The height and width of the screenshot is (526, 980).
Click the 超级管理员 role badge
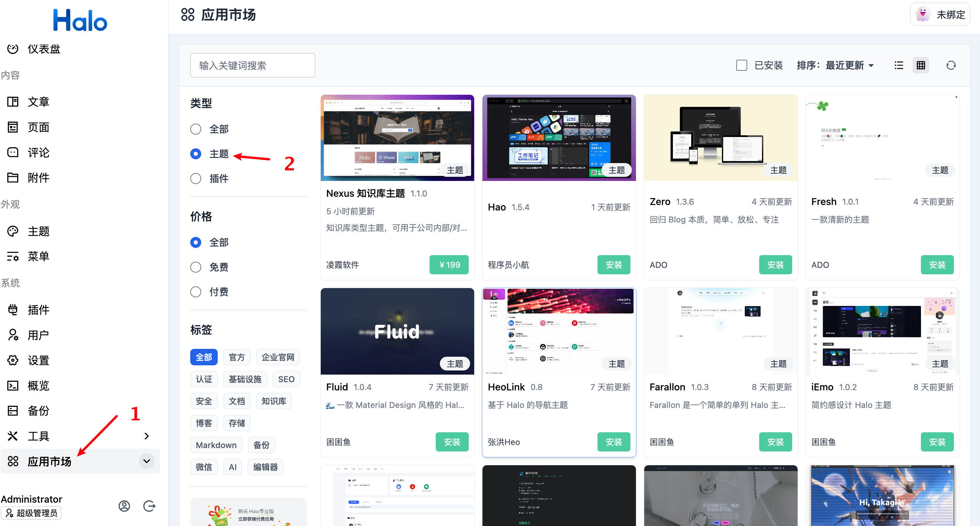point(32,513)
